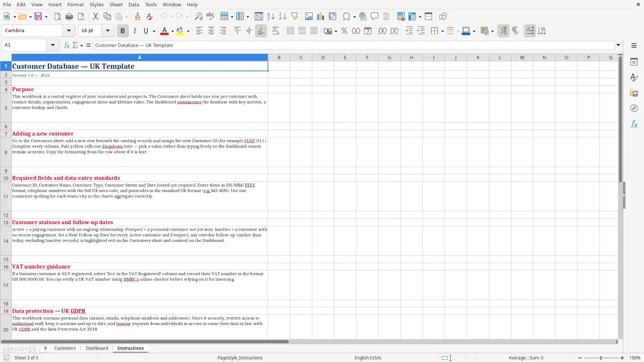The height and width of the screenshot is (362, 644).
Task: Toggle Wrap Text in cell
Action: coord(275,31)
